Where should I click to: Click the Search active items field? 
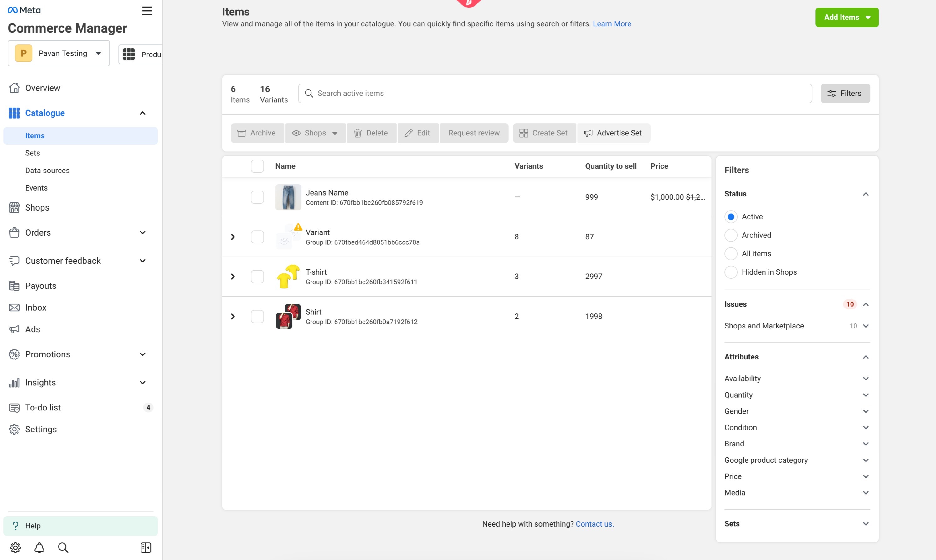[555, 93]
